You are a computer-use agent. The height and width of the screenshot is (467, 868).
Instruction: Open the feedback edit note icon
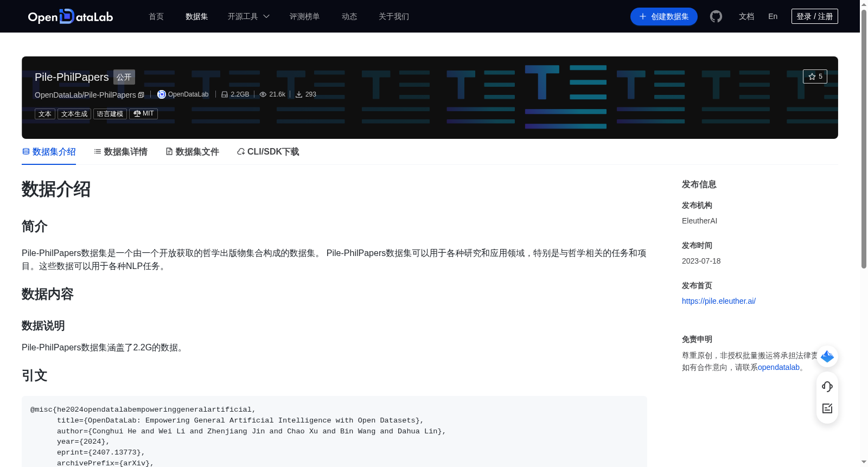(x=827, y=408)
